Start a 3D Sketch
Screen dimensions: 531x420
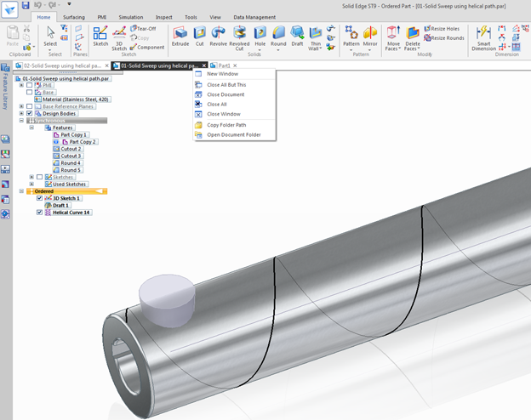[119, 38]
